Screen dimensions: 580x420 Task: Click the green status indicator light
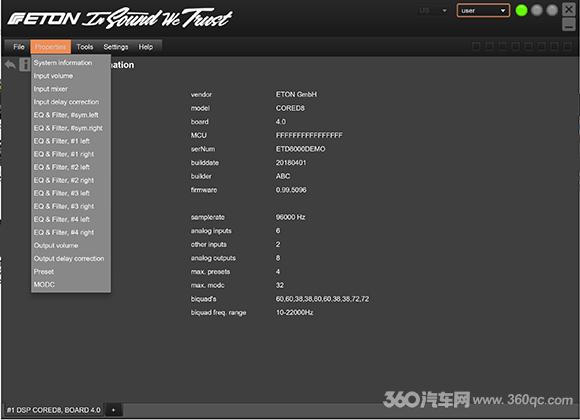click(521, 10)
